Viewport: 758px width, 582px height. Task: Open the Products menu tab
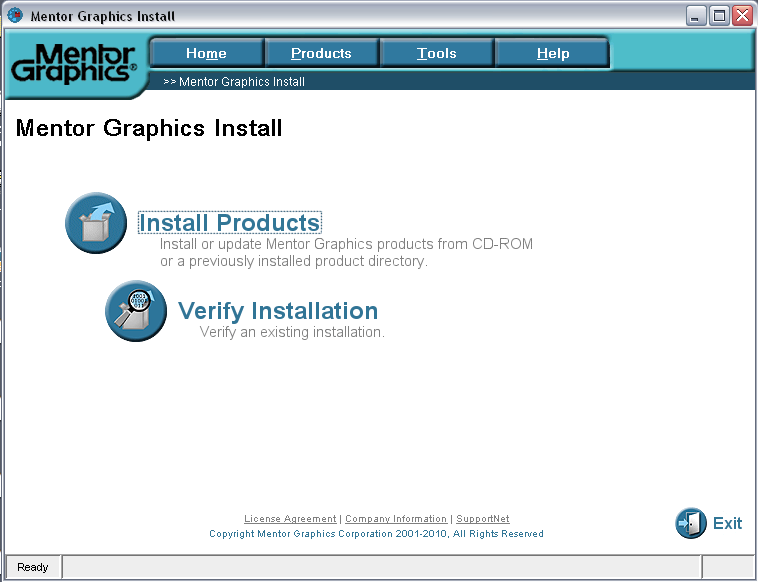321,53
